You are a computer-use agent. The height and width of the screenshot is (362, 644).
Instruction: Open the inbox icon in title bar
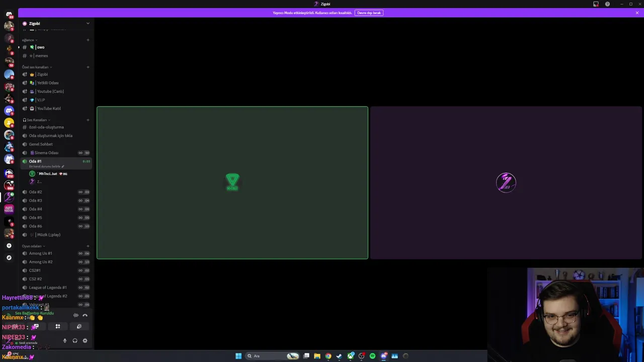point(596,4)
